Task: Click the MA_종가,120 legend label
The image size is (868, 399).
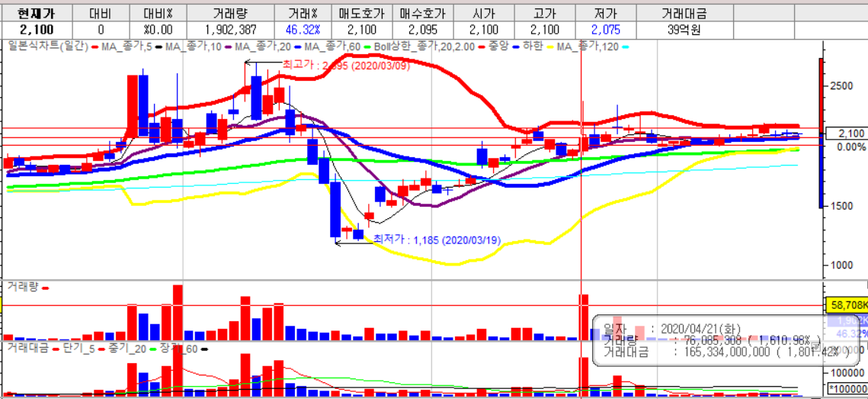Action: coord(587,47)
